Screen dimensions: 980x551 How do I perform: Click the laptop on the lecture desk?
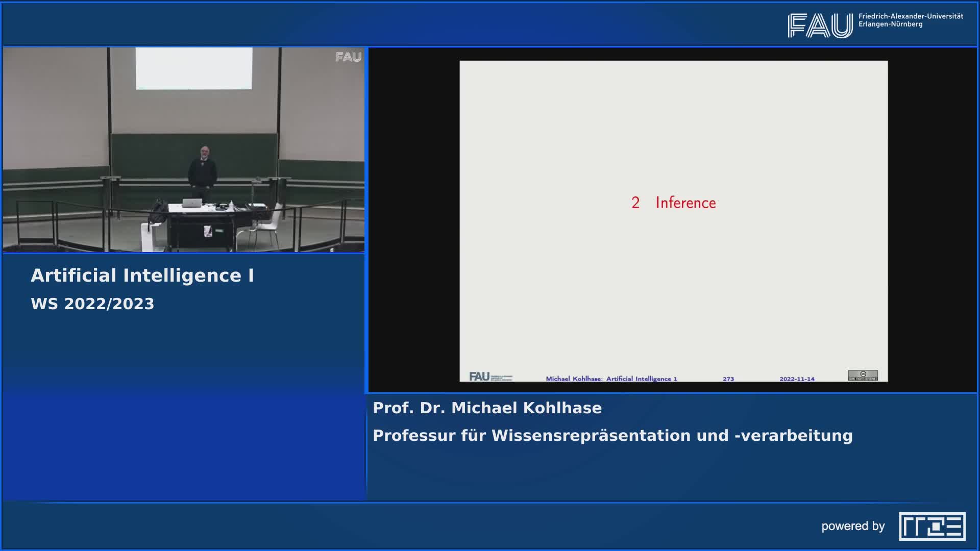click(x=192, y=203)
